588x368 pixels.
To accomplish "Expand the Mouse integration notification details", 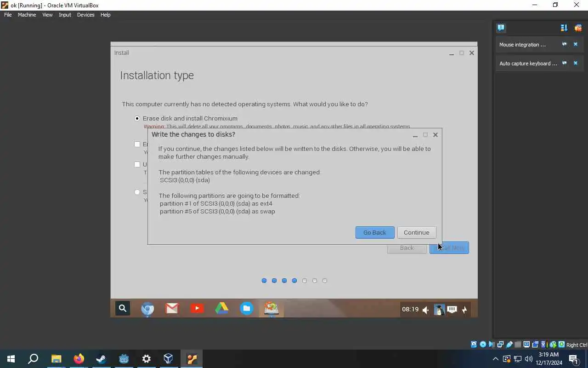I will pyautogui.click(x=564, y=45).
